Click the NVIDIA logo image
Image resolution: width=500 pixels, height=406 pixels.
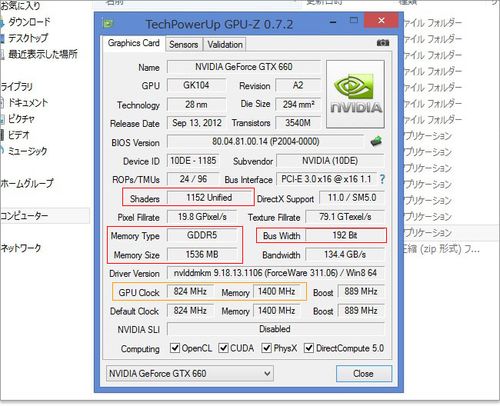(x=355, y=94)
